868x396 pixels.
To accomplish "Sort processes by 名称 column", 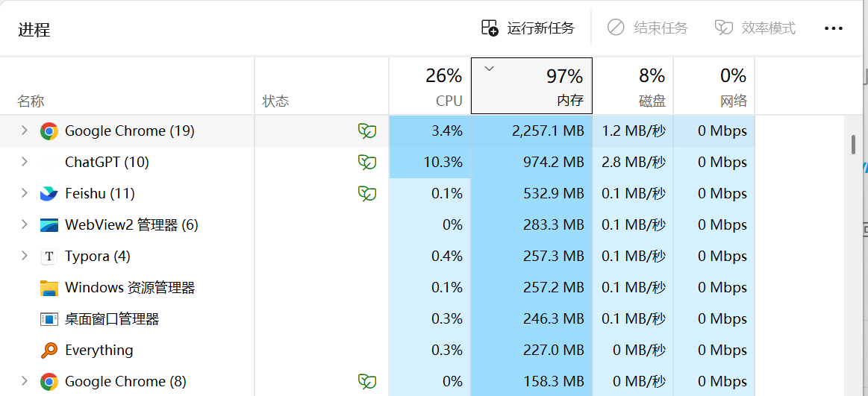I will pyautogui.click(x=128, y=87).
